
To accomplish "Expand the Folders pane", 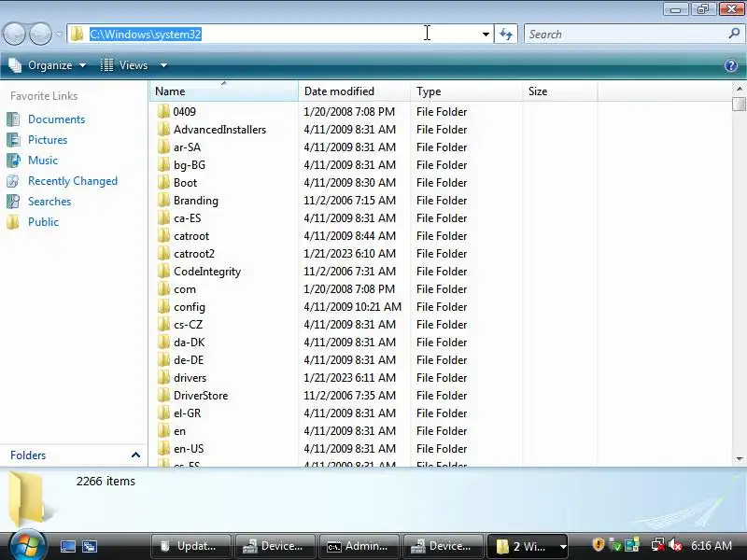I will click(135, 455).
